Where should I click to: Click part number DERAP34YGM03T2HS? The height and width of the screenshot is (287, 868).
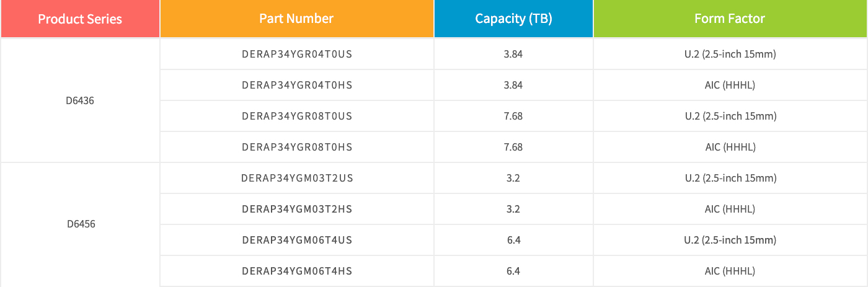[297, 209]
